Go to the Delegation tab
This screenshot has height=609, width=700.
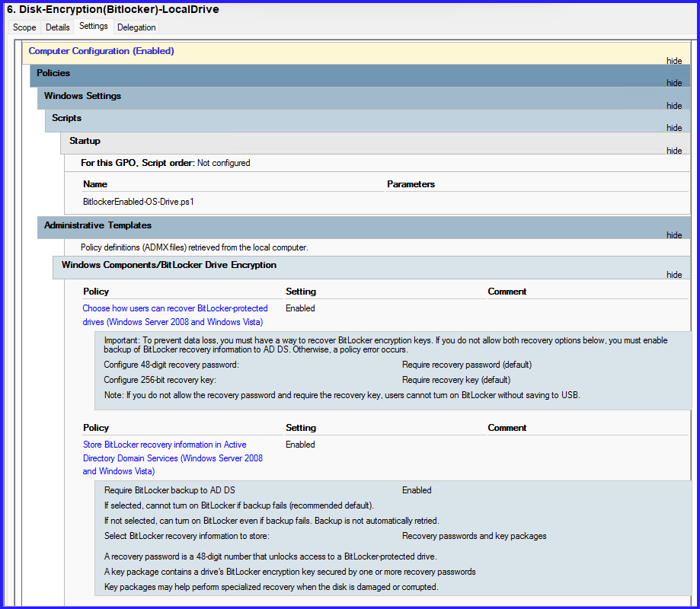136,27
